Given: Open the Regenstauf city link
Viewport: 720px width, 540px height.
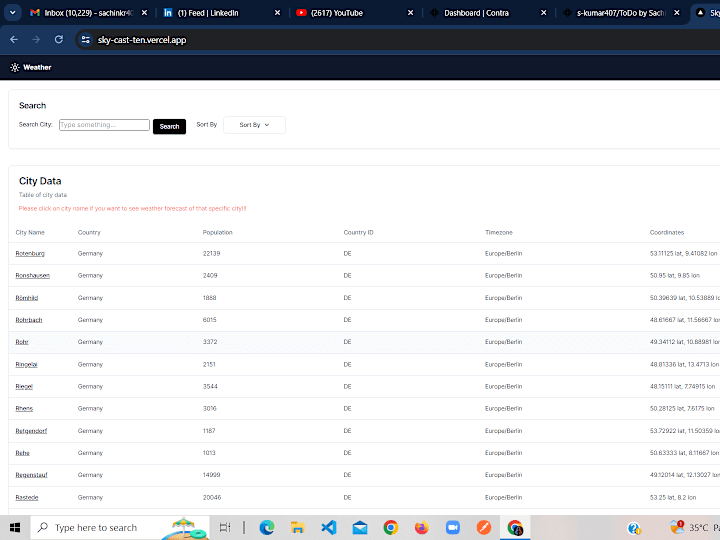Looking at the screenshot, I should tap(31, 475).
